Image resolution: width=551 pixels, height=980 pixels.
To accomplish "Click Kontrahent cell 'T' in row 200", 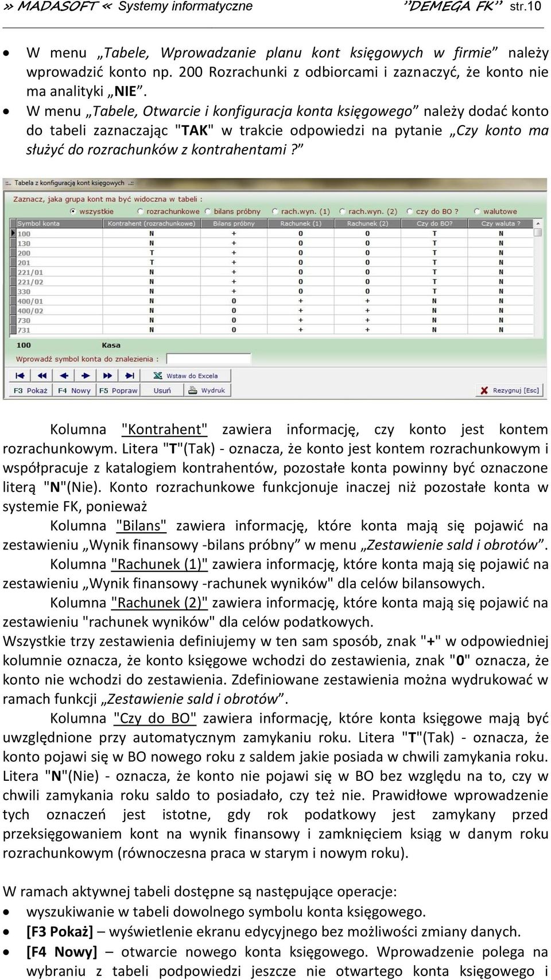I will click(152, 253).
